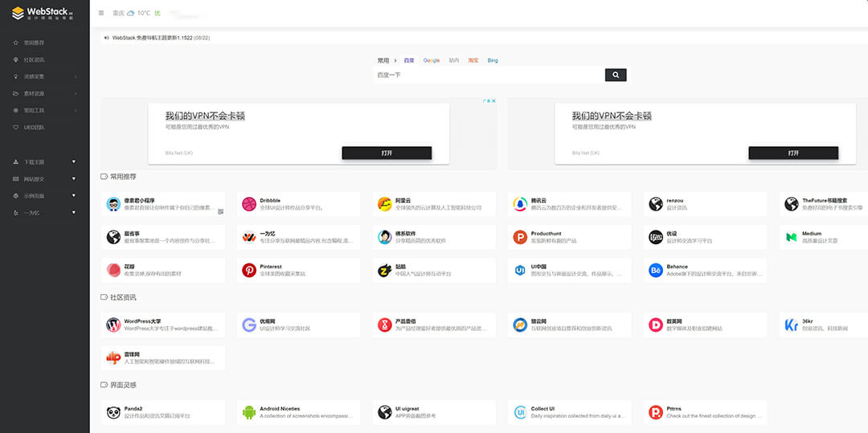
Task: Open the Dribbble site card icon
Action: (x=249, y=205)
